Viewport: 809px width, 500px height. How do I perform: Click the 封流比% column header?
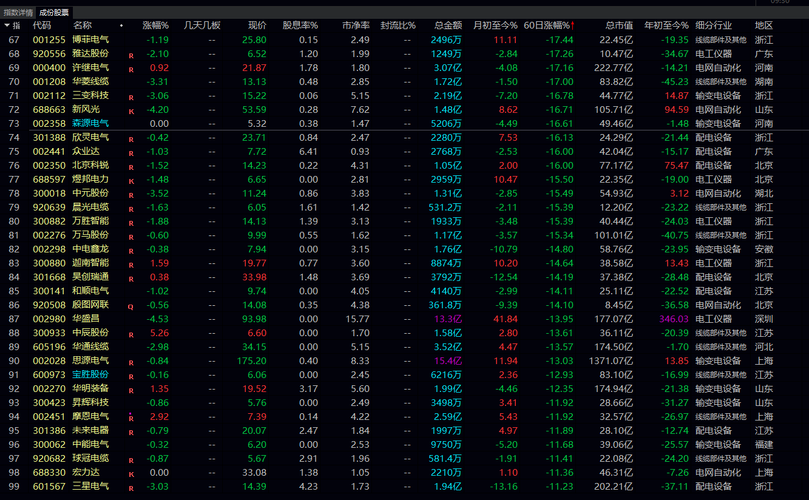click(x=398, y=25)
